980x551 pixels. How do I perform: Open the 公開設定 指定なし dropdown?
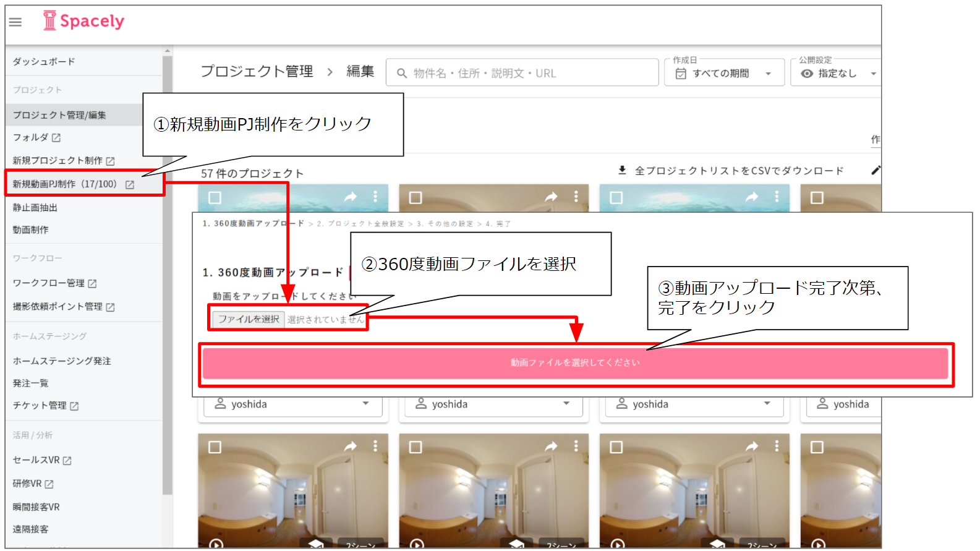(x=836, y=73)
